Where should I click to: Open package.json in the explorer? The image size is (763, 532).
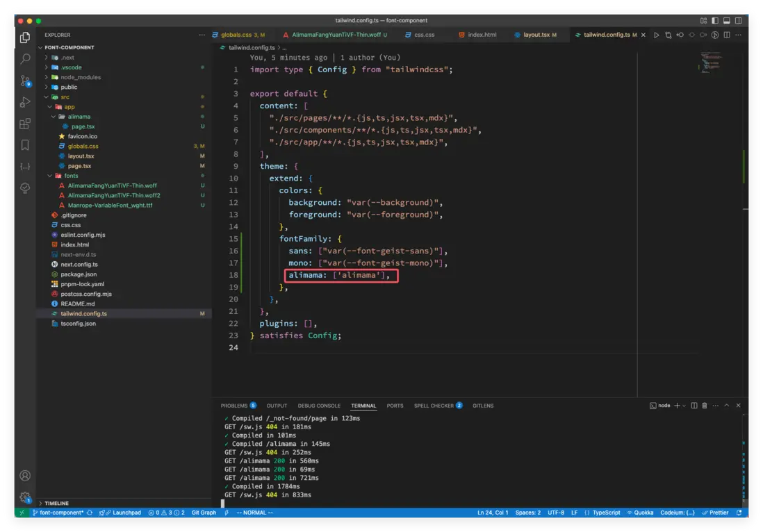(x=79, y=274)
